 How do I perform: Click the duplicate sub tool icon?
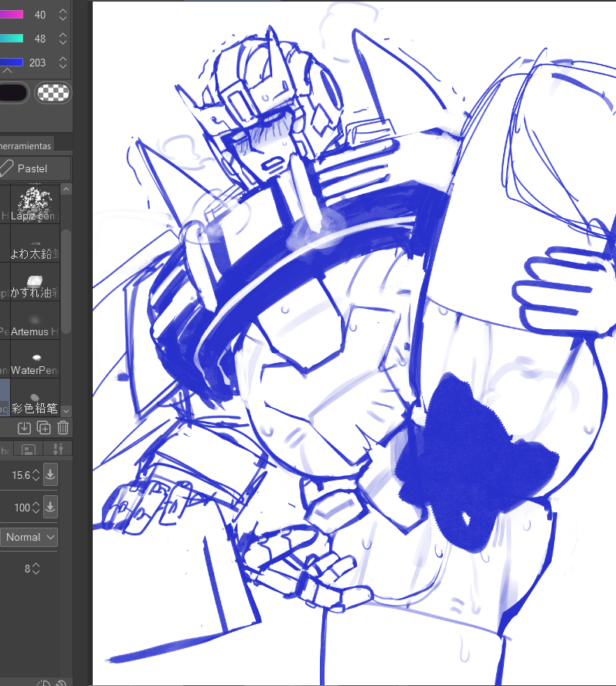tap(44, 427)
